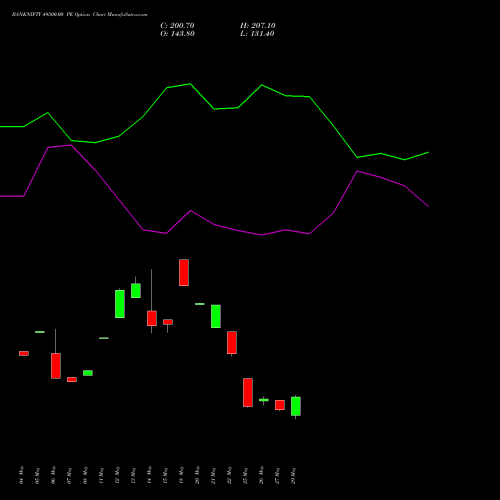Image resolution: width=500 pixels, height=500 pixels.
Task: Click the high value 'H: 207.10'
Action: (258, 26)
